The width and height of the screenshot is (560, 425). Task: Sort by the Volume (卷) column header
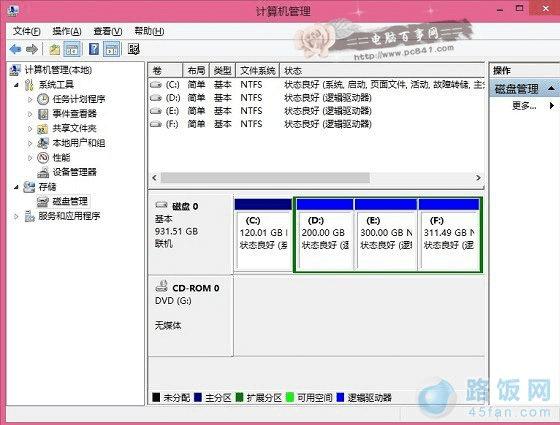click(x=166, y=71)
